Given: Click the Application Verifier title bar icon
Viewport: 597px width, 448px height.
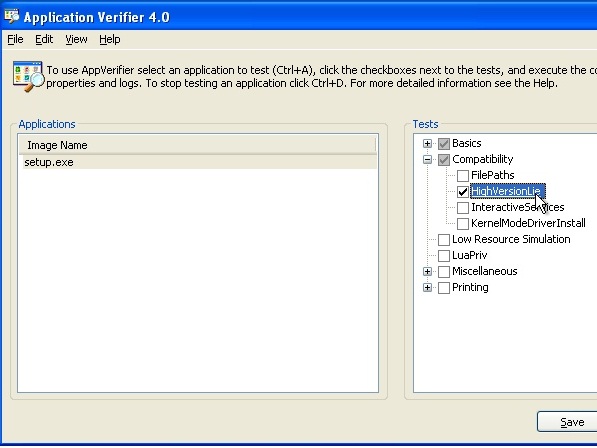Looking at the screenshot, I should 11,16.
